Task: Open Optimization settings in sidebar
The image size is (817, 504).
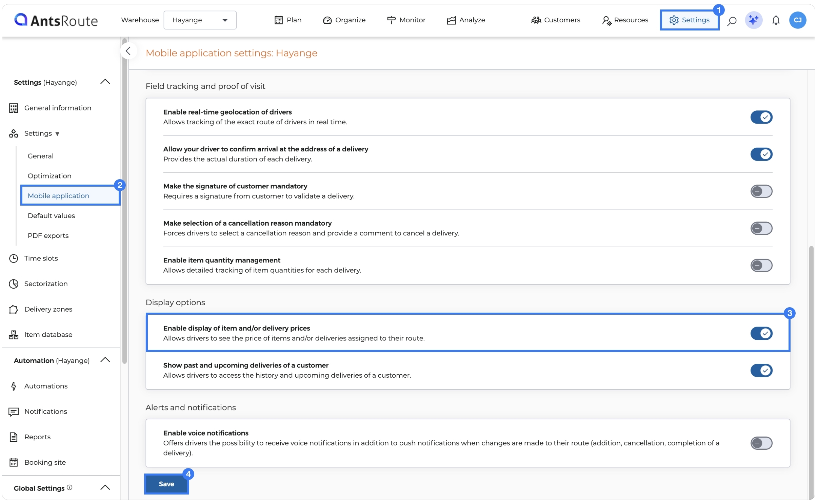Action: (49, 176)
